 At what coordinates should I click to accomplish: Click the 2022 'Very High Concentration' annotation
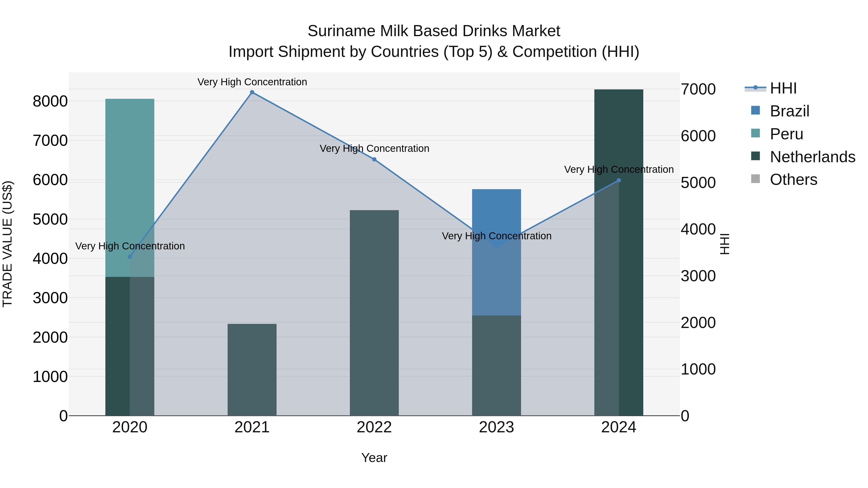click(374, 148)
